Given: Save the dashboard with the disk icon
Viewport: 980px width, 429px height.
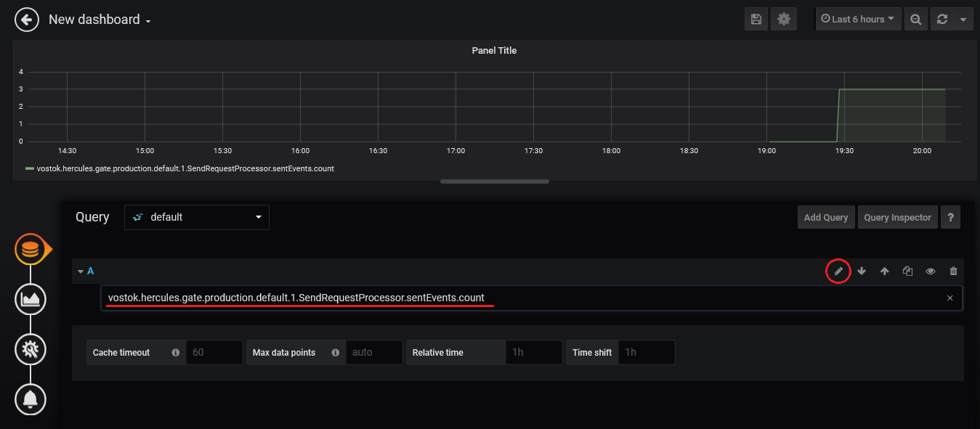Looking at the screenshot, I should [x=756, y=19].
